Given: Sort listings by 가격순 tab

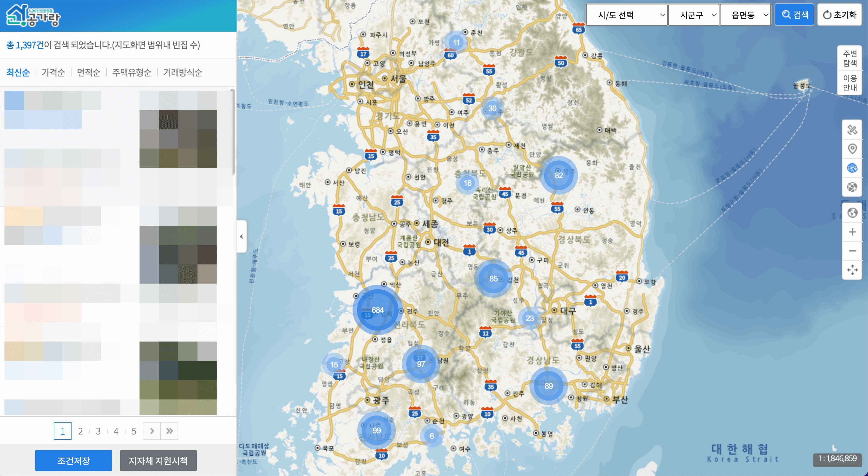Looking at the screenshot, I should (53, 72).
